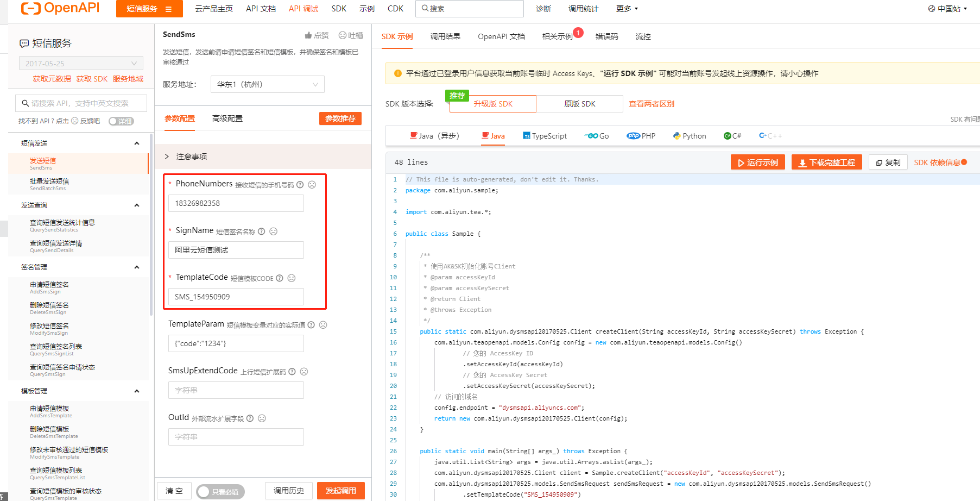Image resolution: width=980 pixels, height=501 pixels.
Task: Click SDK 依赖信息 link
Action: point(937,162)
